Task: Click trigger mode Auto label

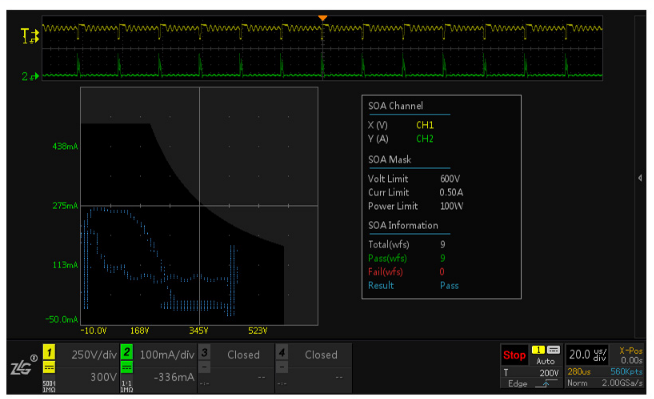Action: point(546,361)
